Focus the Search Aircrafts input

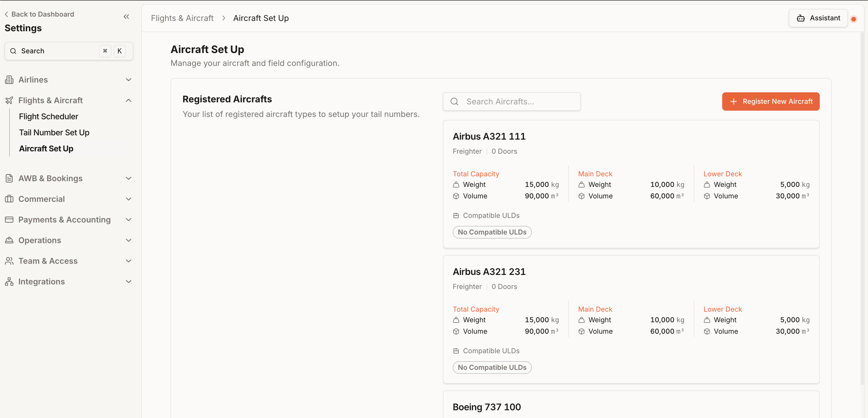click(x=511, y=102)
